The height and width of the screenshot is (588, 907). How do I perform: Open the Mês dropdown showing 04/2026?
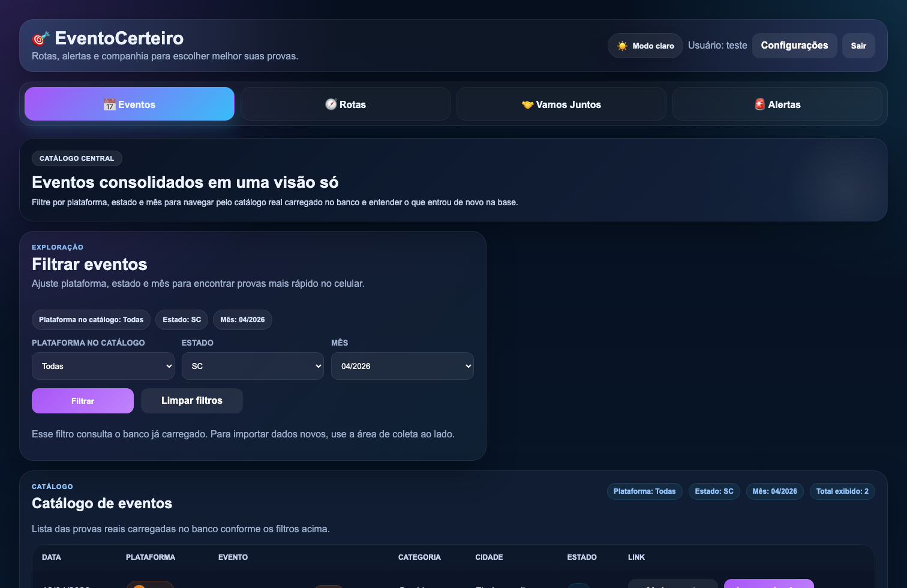(x=402, y=366)
